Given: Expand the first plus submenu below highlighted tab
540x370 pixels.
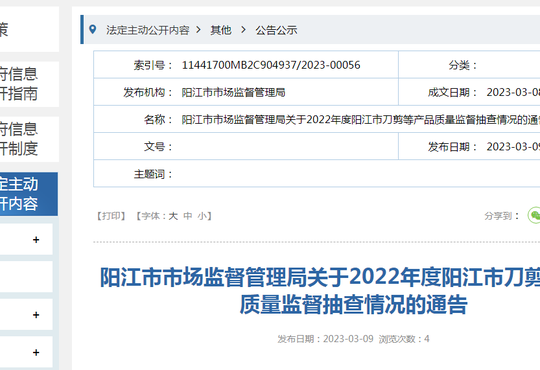Looking at the screenshot, I should tap(36, 240).
